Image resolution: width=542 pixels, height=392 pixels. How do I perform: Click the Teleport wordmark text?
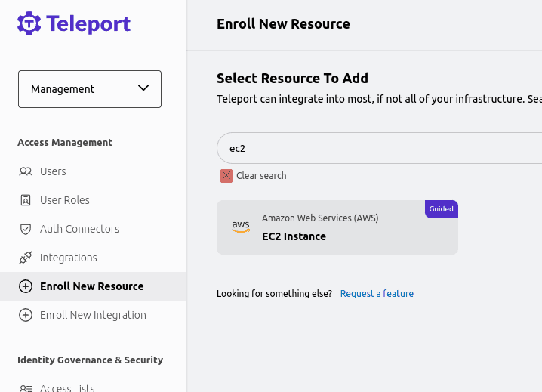(x=88, y=24)
